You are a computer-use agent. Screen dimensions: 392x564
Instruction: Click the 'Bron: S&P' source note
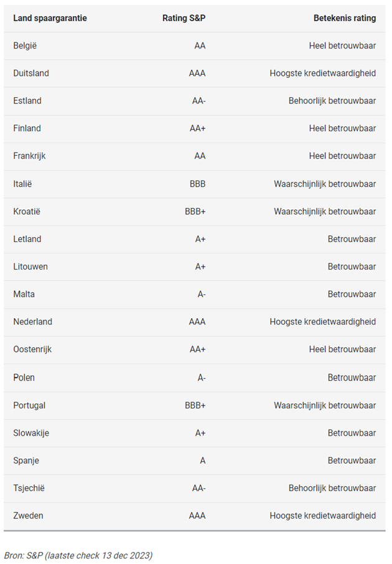tap(78, 555)
